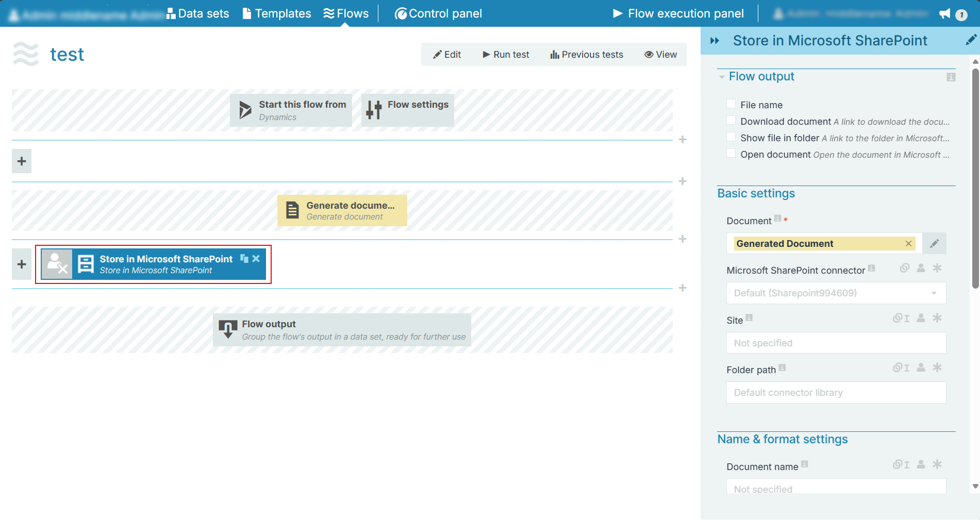
Task: Click the info icon beside Folder path label
Action: pyautogui.click(x=782, y=367)
